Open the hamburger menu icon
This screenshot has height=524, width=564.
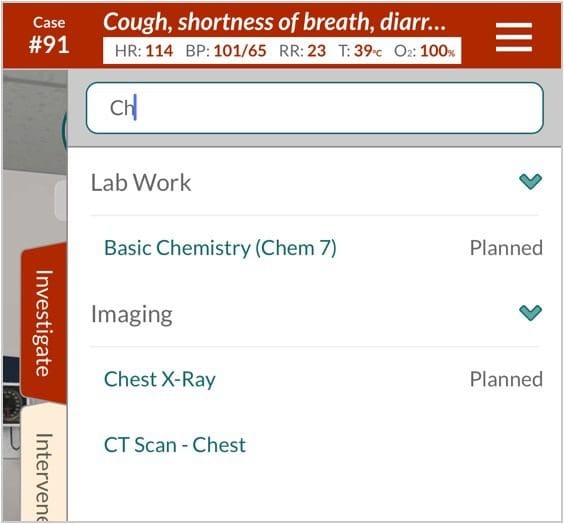point(514,37)
